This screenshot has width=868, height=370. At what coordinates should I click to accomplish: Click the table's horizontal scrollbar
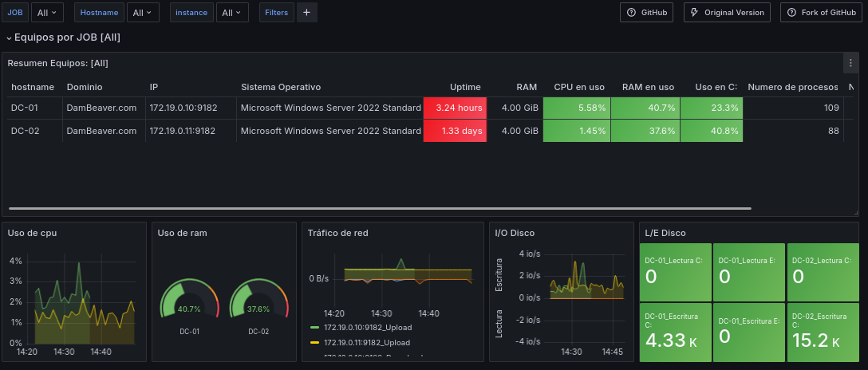click(x=381, y=208)
